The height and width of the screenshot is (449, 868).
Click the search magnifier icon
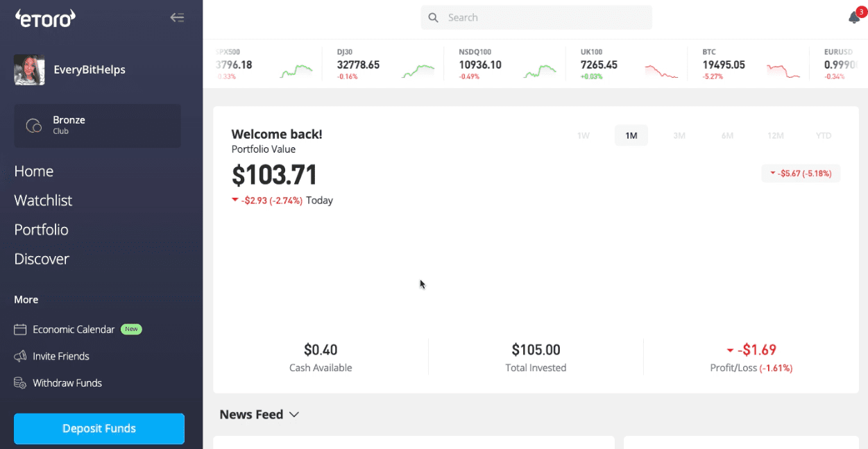pyautogui.click(x=434, y=17)
